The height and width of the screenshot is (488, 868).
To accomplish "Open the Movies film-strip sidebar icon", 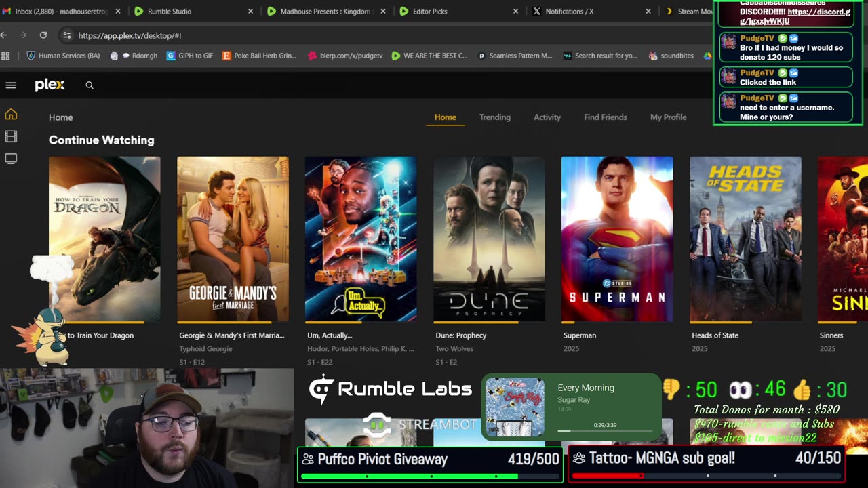I will [x=11, y=136].
